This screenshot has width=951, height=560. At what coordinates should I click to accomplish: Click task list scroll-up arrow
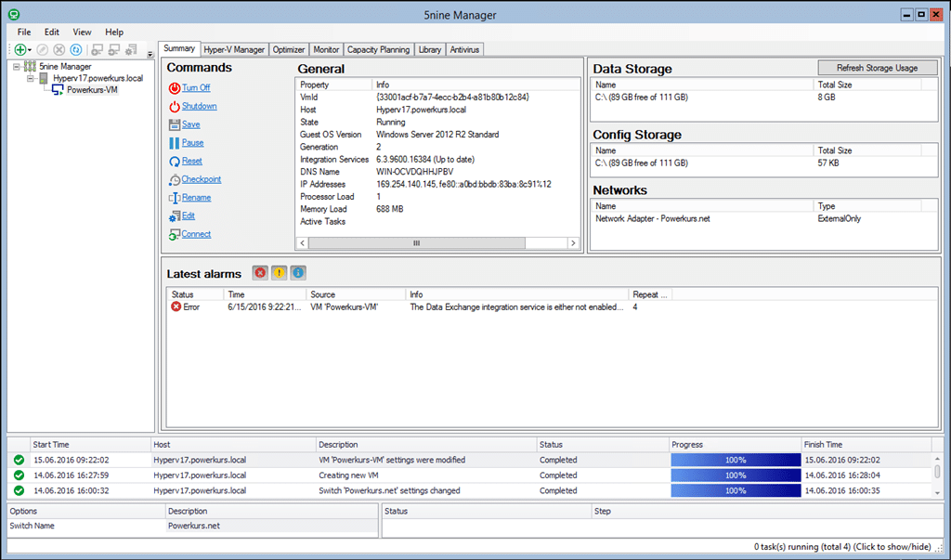click(937, 459)
